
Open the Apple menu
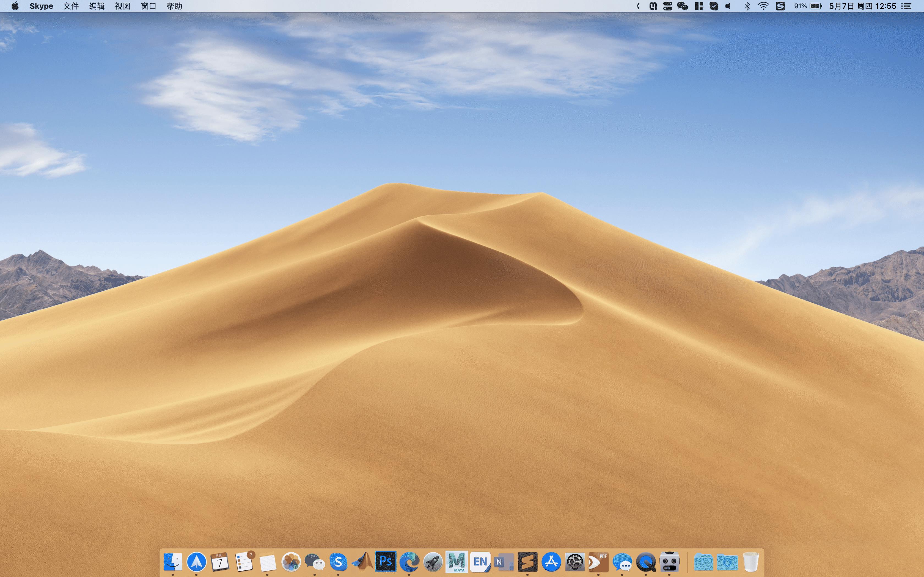point(15,6)
